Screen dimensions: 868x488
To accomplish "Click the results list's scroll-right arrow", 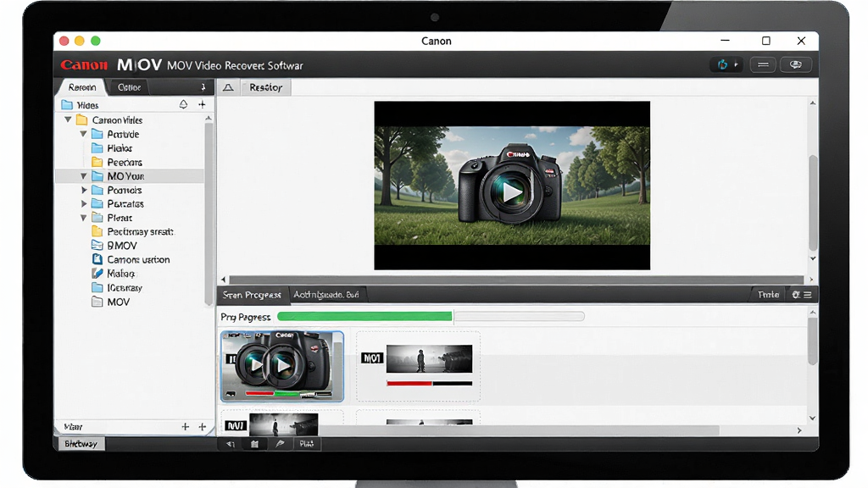I will pos(799,430).
